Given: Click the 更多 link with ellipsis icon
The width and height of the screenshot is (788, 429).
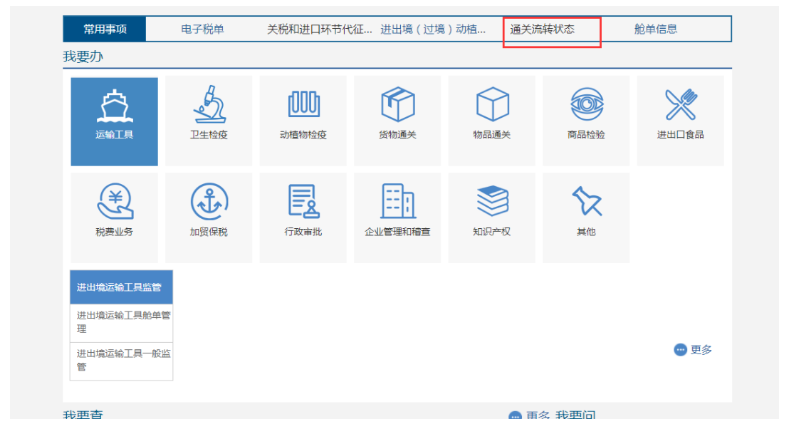Looking at the screenshot, I should pyautogui.click(x=693, y=350).
